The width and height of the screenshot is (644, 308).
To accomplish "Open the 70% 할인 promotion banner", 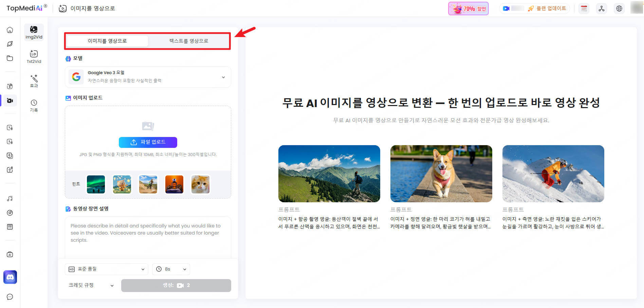I will [468, 8].
